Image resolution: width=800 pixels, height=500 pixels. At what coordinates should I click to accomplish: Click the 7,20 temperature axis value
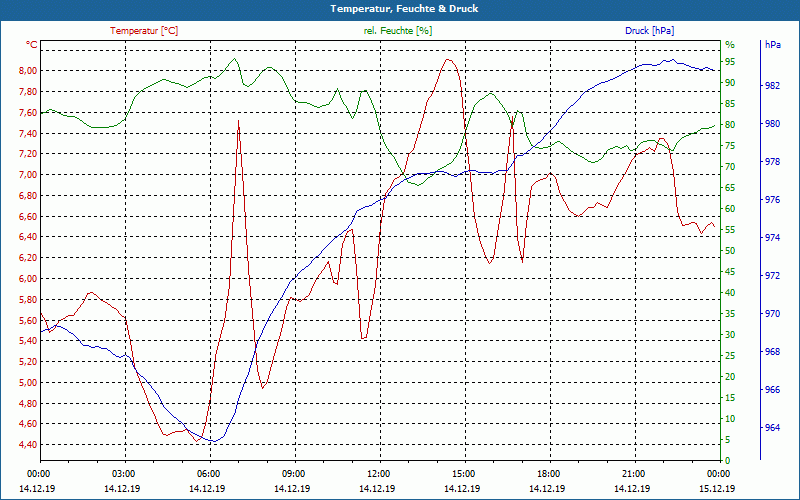point(29,154)
